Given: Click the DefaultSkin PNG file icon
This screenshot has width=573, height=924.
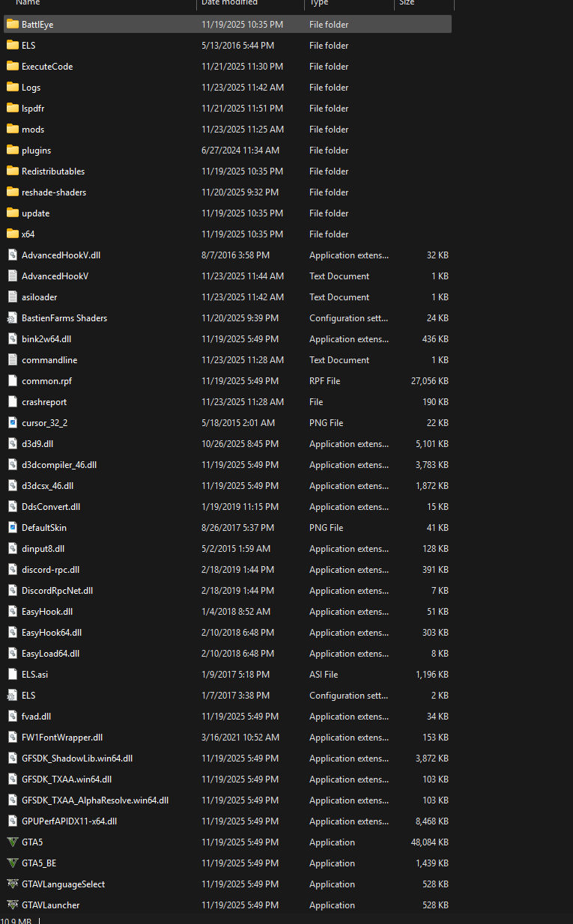Looking at the screenshot, I should click(x=13, y=527).
